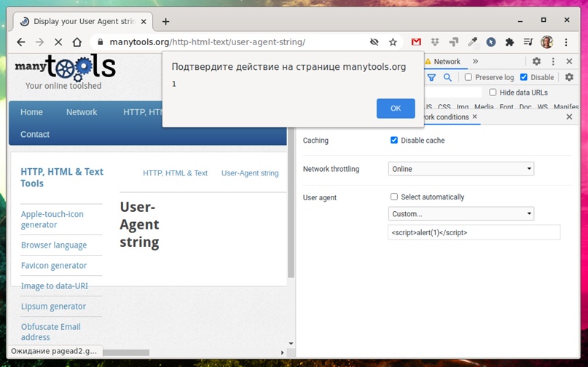Enable Select automatically for user agent
Image resolution: width=588 pixels, height=367 pixels.
(394, 197)
